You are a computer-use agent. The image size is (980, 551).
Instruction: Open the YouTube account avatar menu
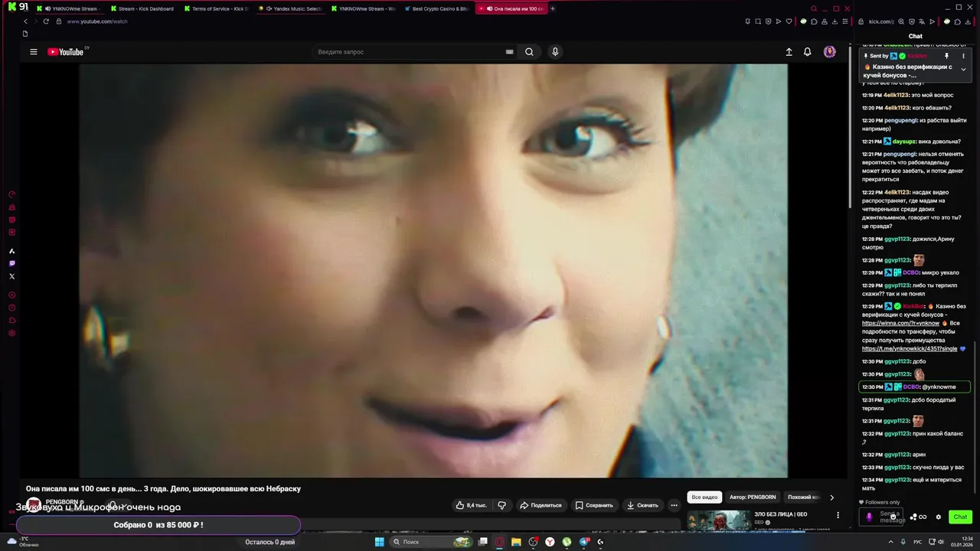pos(830,52)
